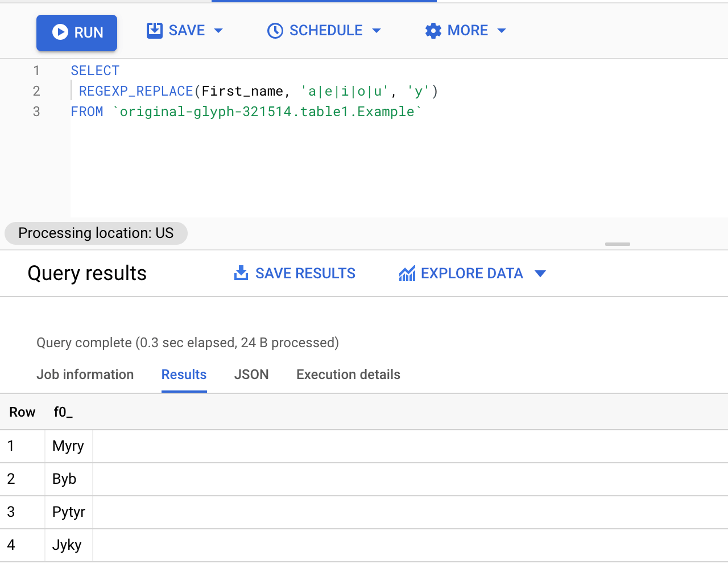
Task: Expand the SCHEDULE dropdown options
Action: tap(377, 31)
